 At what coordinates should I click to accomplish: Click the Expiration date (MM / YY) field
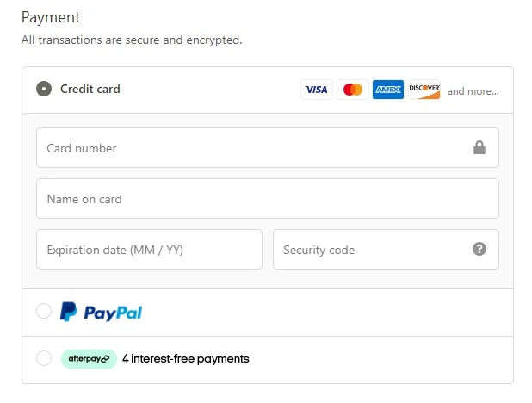pos(149,250)
